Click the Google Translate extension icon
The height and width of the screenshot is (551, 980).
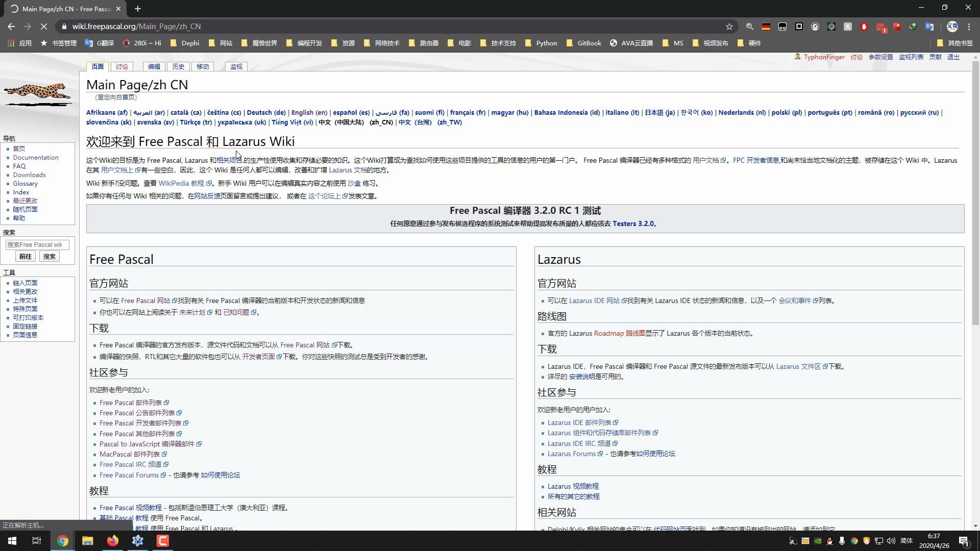tap(929, 27)
